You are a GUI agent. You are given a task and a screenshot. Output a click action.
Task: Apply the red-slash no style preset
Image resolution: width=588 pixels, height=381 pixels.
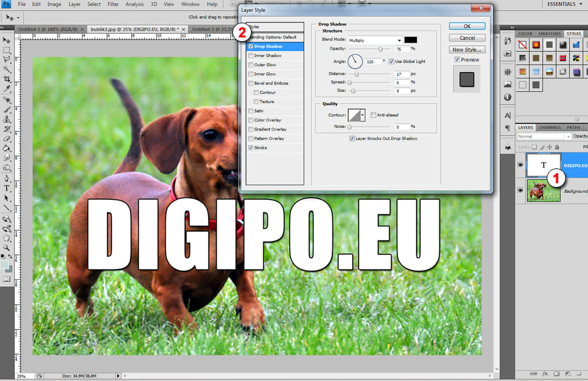coord(522,45)
